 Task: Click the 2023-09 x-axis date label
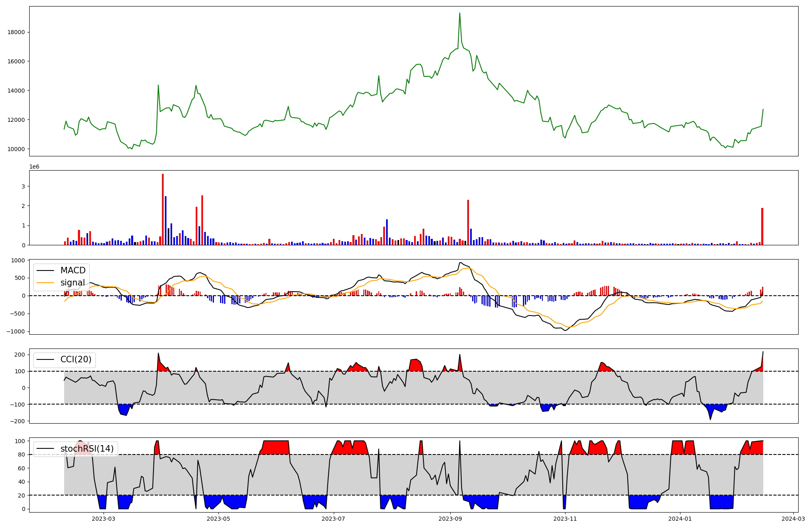click(x=450, y=519)
